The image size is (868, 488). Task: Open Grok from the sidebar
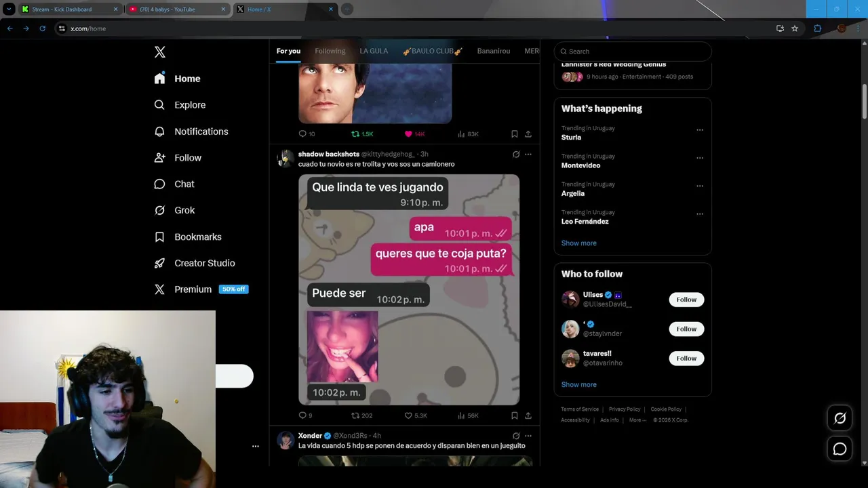pos(174,210)
